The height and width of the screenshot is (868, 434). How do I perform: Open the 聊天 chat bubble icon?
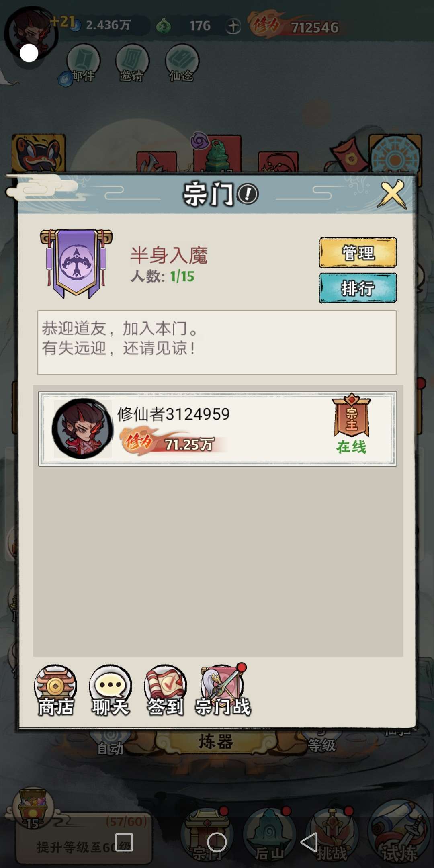[111, 690]
